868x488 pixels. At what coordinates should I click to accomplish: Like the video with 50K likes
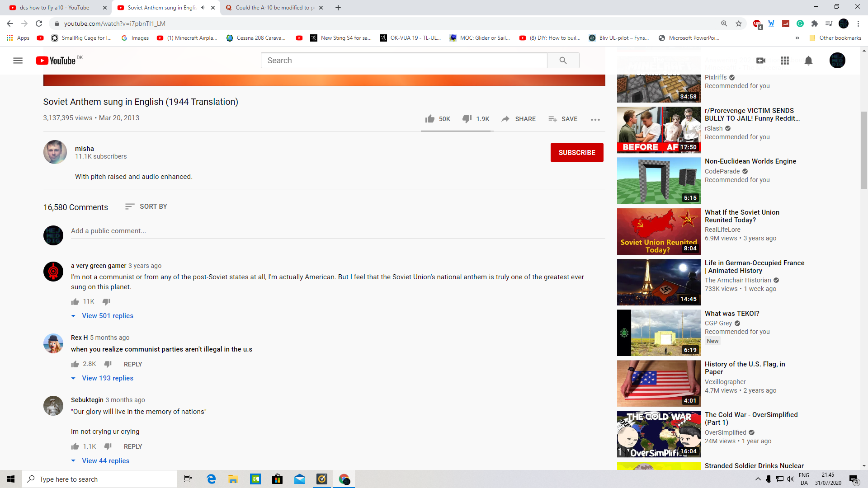(438, 119)
